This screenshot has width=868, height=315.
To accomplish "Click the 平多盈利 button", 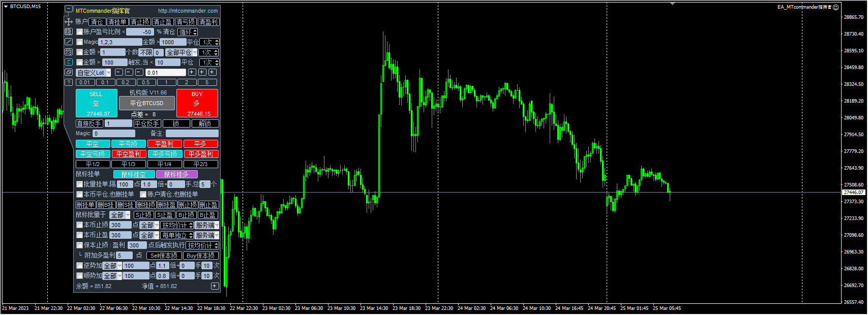I will [201, 154].
